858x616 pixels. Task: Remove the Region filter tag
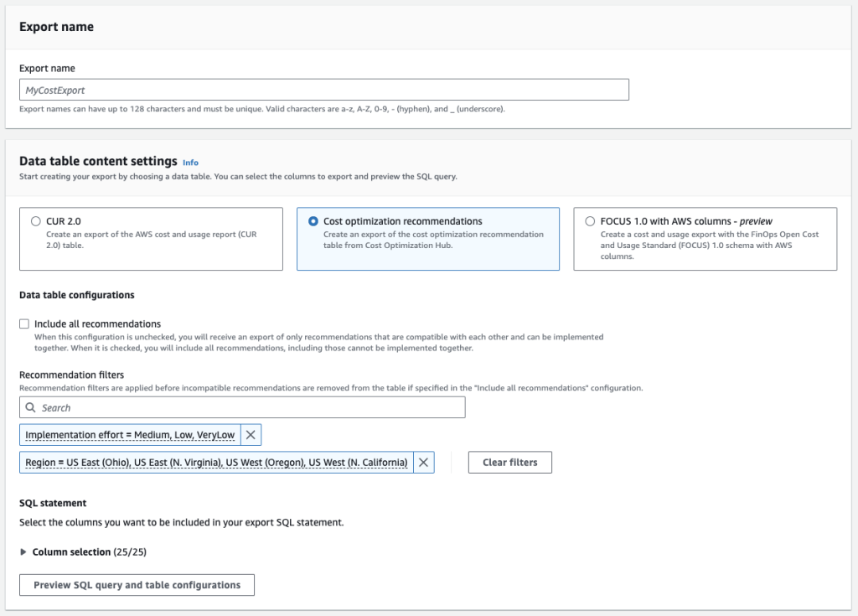pos(423,462)
